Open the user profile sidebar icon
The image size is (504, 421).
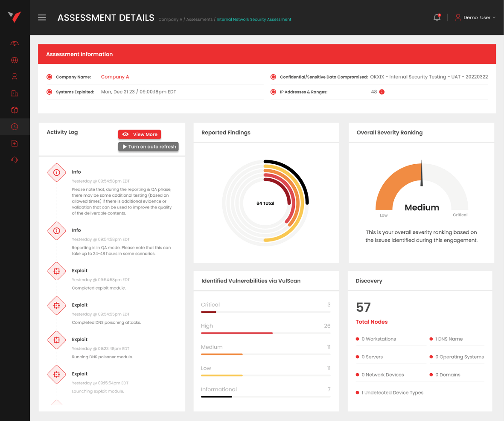[15, 77]
